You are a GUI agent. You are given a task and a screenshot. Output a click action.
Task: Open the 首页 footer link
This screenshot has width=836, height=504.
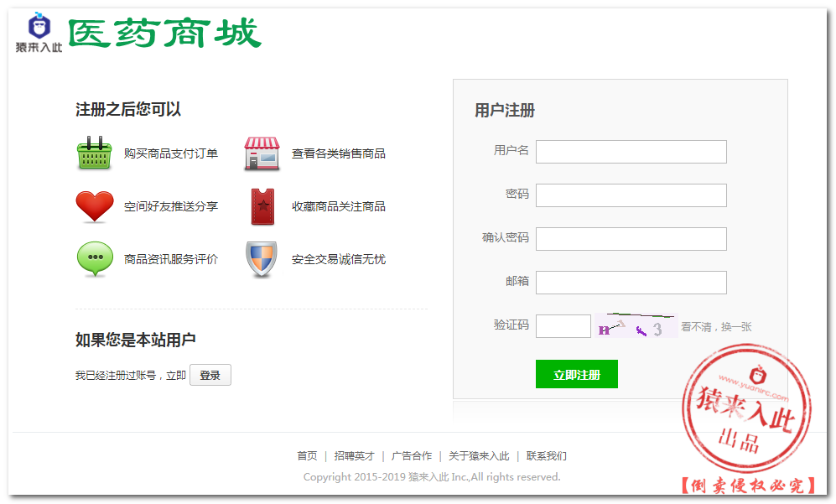(307, 456)
